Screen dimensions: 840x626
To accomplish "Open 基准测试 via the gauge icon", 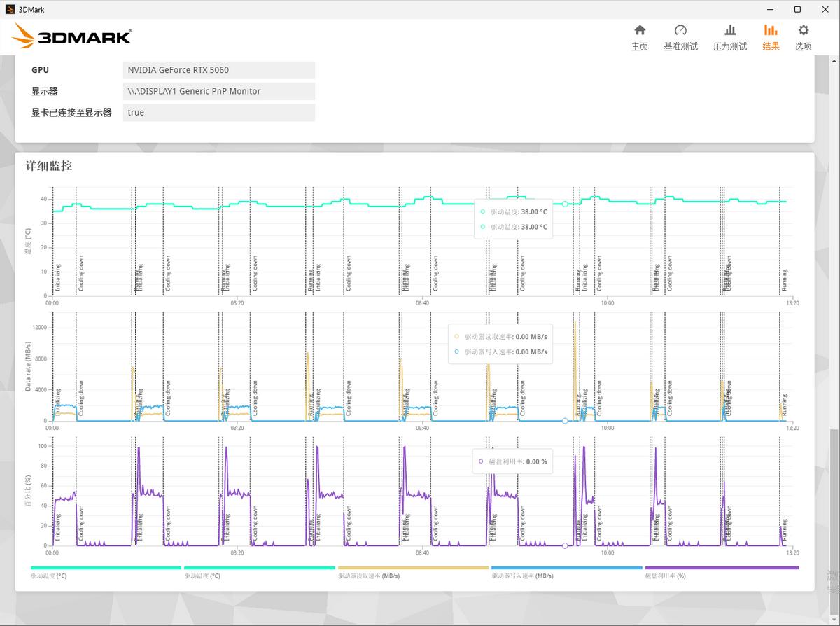I will (680, 37).
